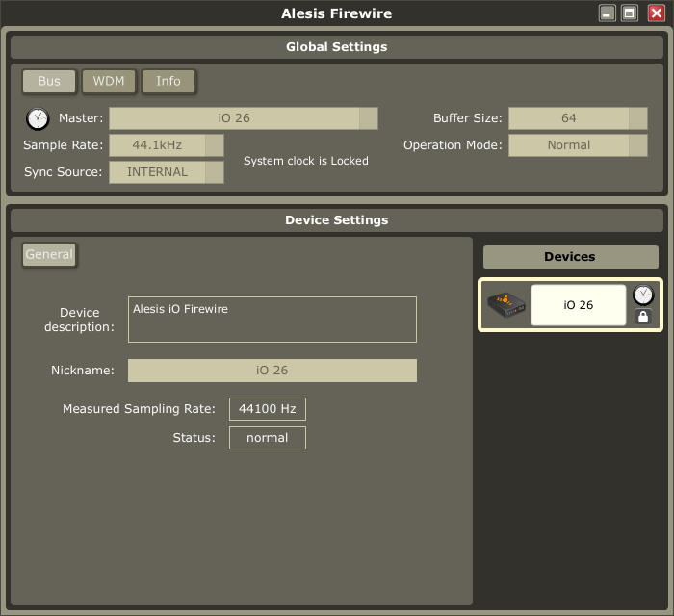Click the Device Settings header
Image resolution: width=674 pixels, height=616 pixels.
point(337,220)
